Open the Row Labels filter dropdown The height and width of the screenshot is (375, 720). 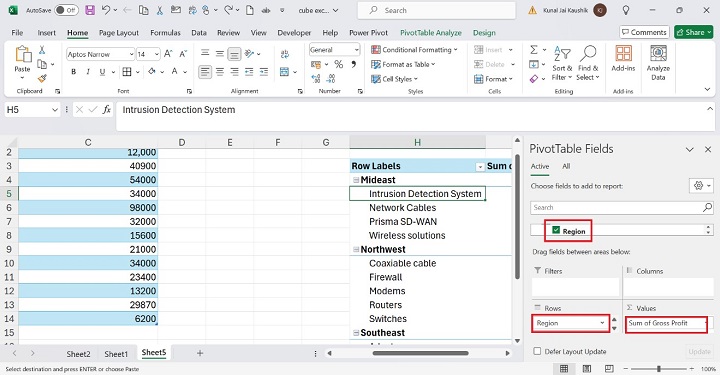click(480, 167)
